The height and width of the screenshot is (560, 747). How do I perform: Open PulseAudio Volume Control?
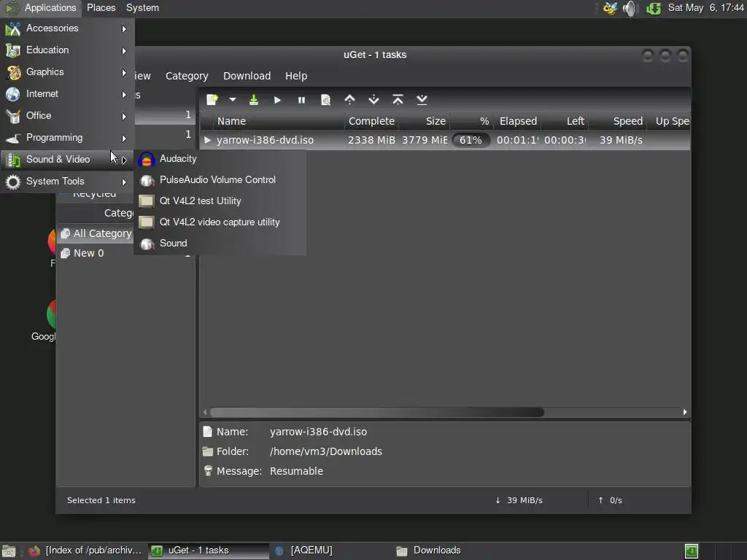[x=220, y=179]
